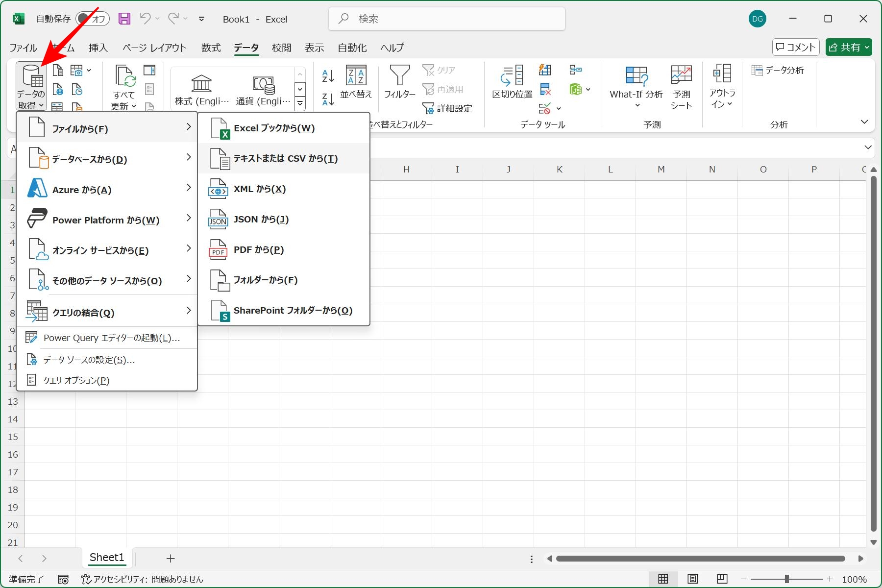Image resolution: width=882 pixels, height=588 pixels.
Task: Open the 挿入 tab
Action: (98, 48)
